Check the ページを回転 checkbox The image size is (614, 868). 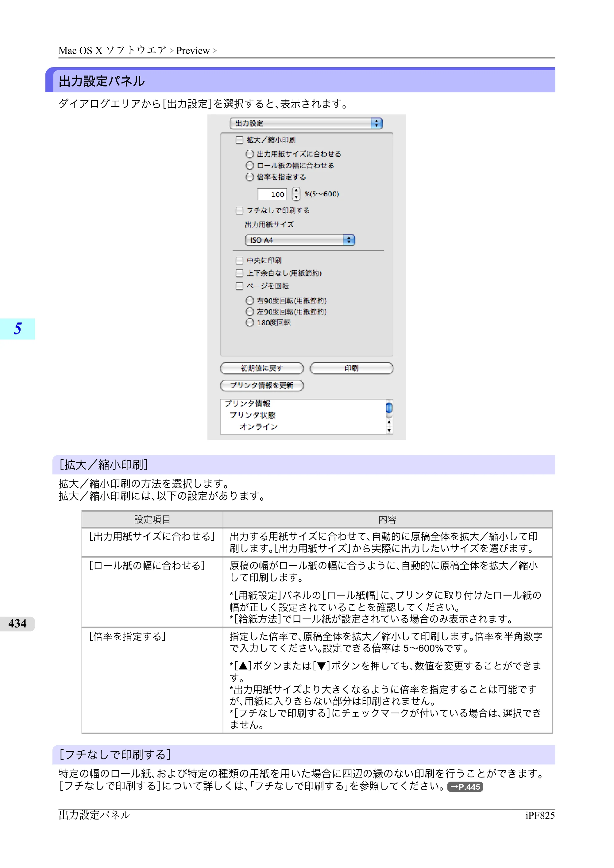[x=239, y=286]
